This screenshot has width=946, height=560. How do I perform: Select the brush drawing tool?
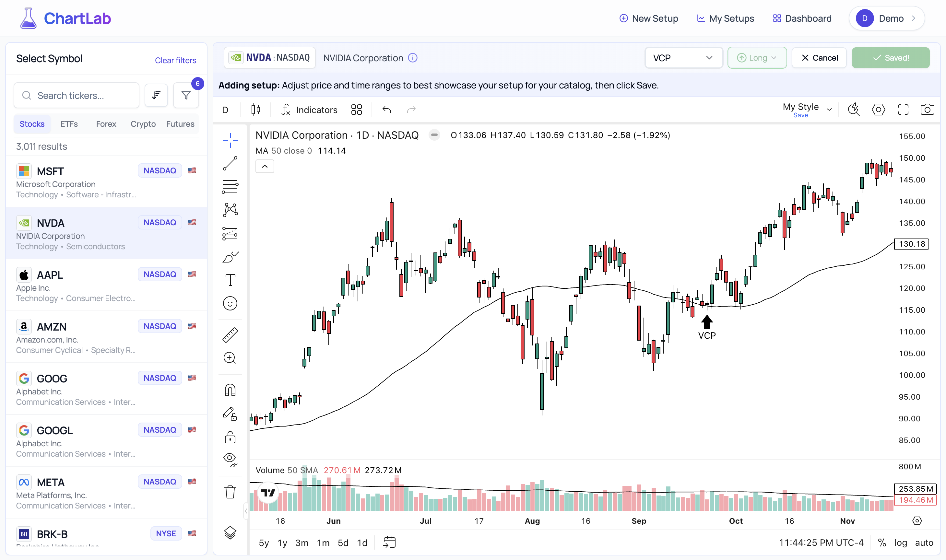tap(230, 257)
